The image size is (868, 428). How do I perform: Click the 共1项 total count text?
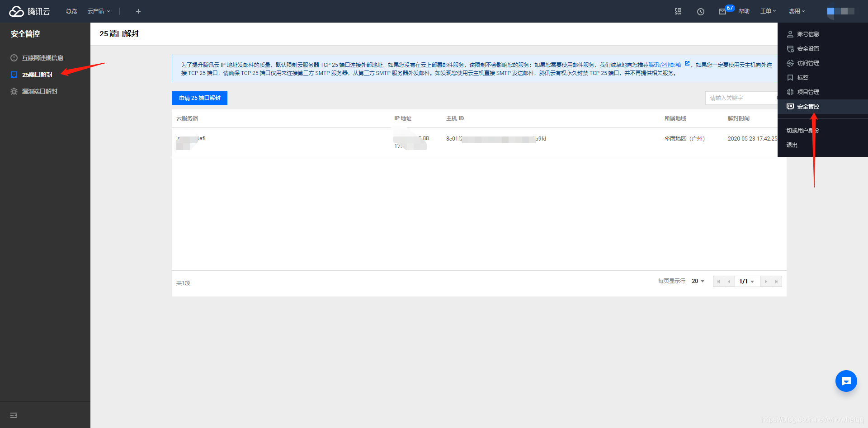coord(183,283)
